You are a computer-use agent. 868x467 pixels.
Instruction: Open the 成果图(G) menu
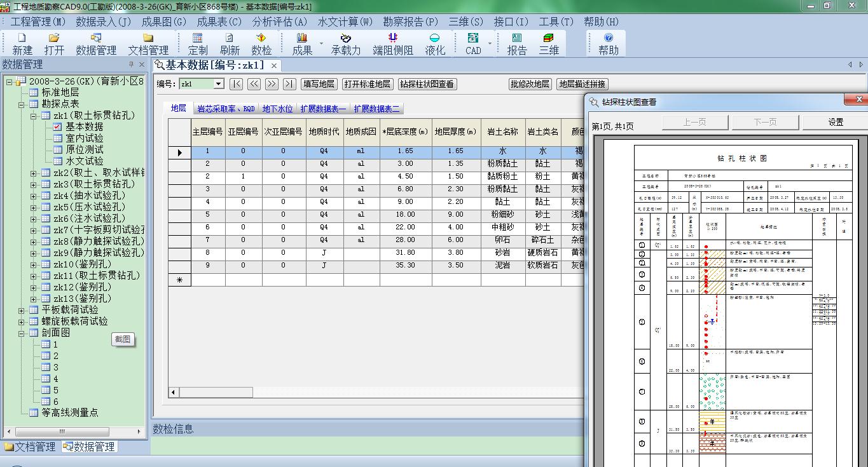click(163, 22)
